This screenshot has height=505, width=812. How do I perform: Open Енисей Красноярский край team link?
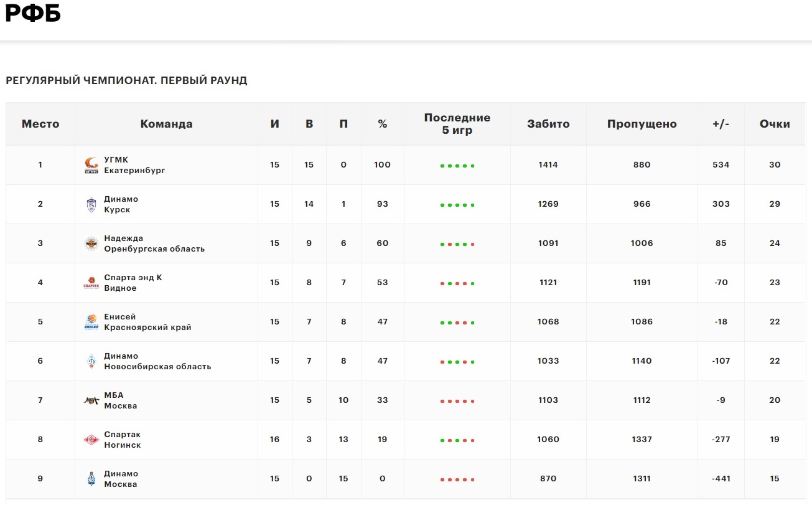pos(147,322)
